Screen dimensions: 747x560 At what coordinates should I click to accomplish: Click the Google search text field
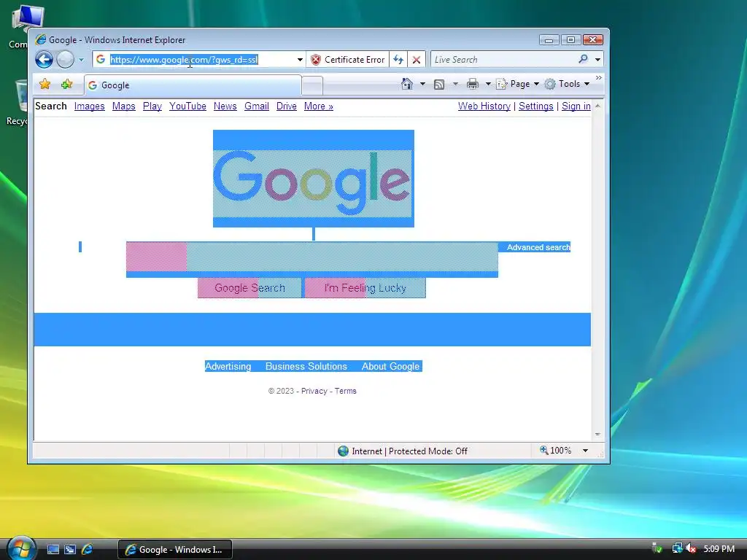click(312, 256)
